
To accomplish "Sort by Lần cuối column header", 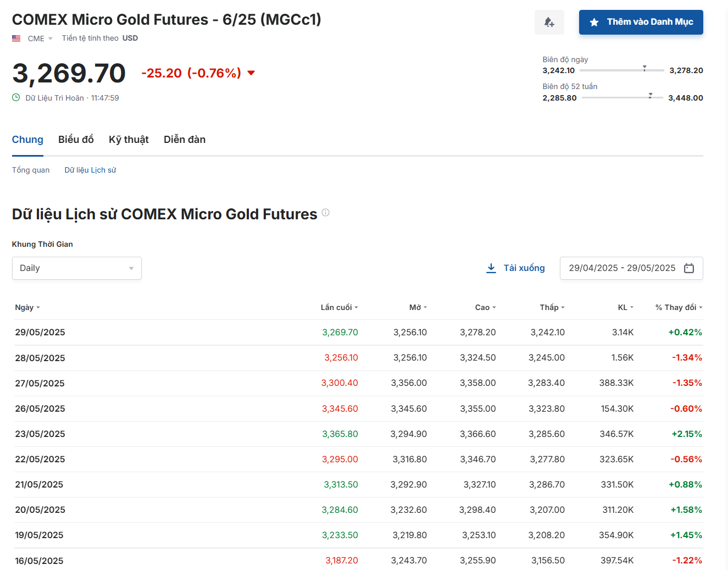I will [x=339, y=307].
